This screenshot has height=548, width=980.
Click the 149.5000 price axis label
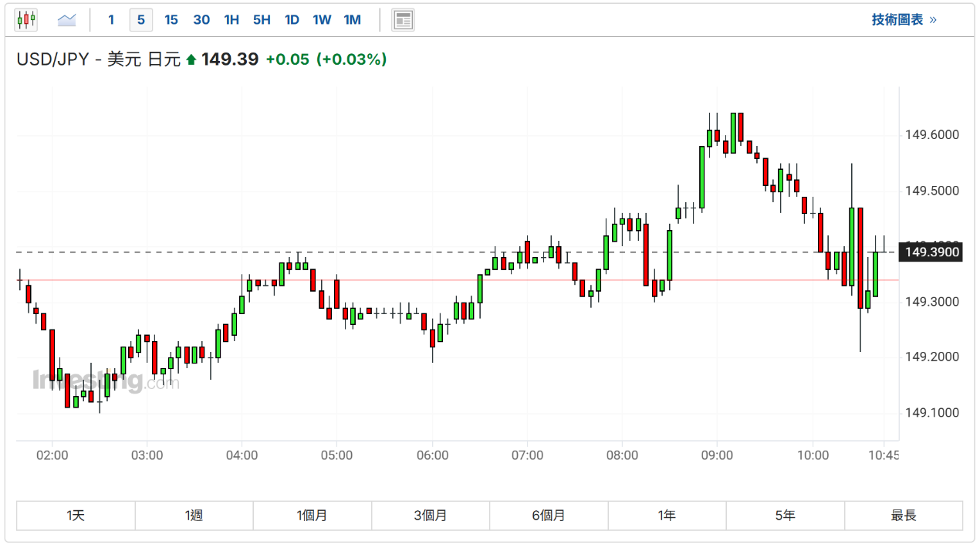(932, 191)
